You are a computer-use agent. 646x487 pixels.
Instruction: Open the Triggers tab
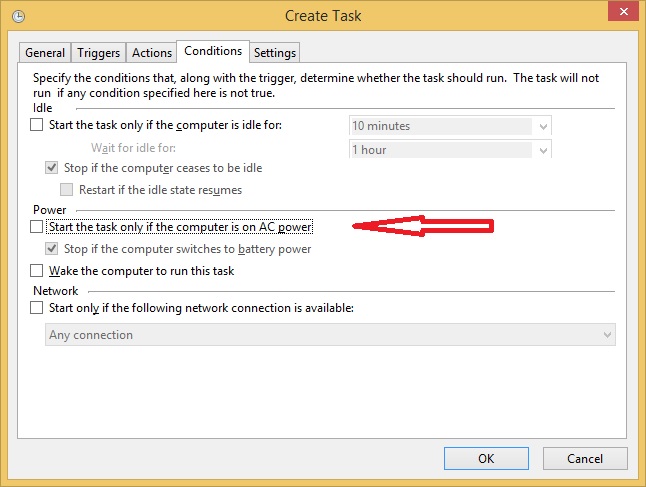point(98,53)
